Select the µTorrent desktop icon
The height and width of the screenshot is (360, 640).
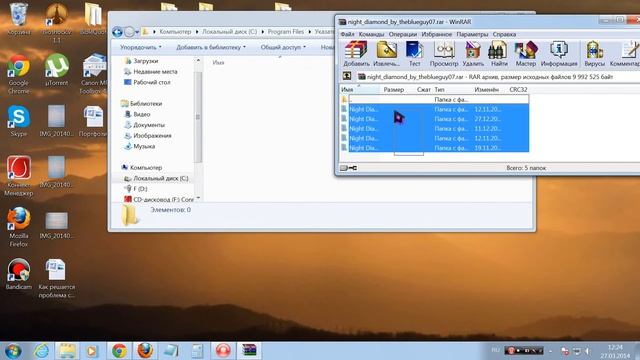coord(56,70)
